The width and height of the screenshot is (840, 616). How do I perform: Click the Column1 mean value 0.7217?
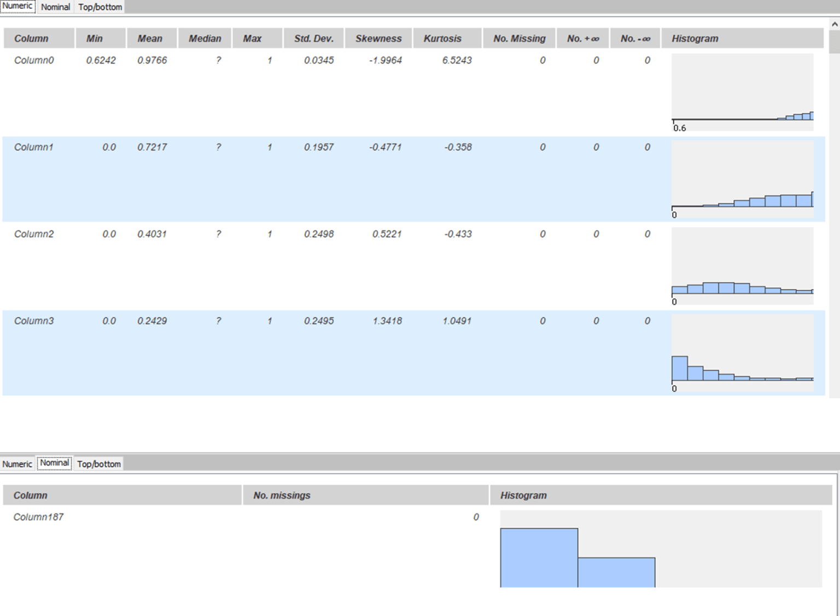click(x=152, y=147)
